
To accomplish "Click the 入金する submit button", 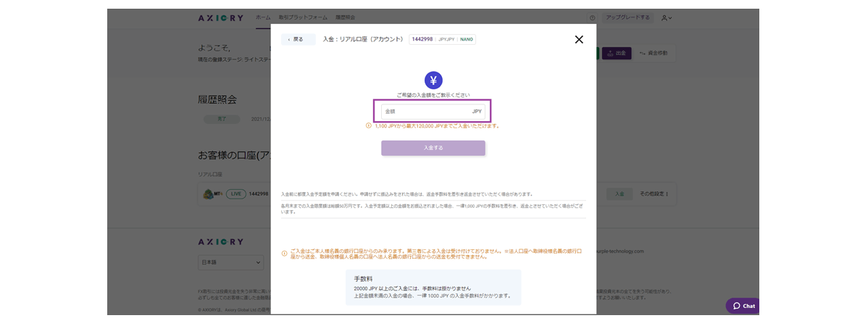I will point(433,148).
